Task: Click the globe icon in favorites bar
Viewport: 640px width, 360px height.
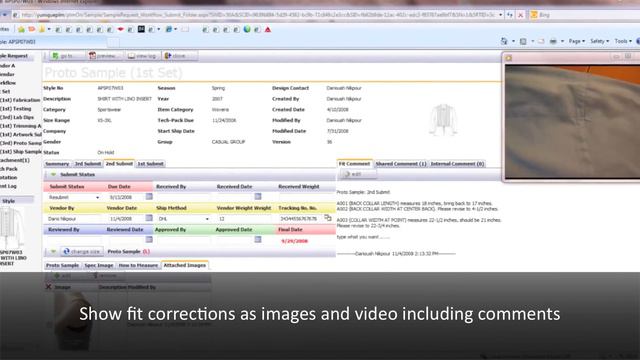Action: [247, 29]
